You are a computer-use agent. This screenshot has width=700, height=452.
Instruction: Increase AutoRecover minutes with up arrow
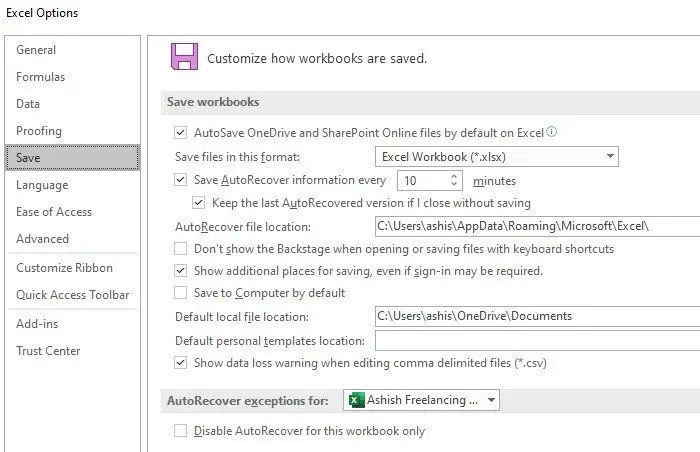pos(454,176)
